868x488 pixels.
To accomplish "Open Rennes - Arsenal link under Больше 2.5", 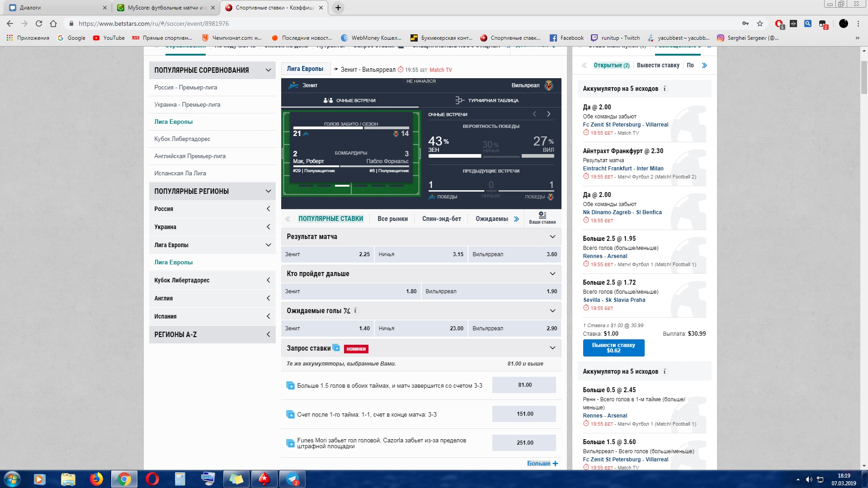I will click(x=605, y=256).
